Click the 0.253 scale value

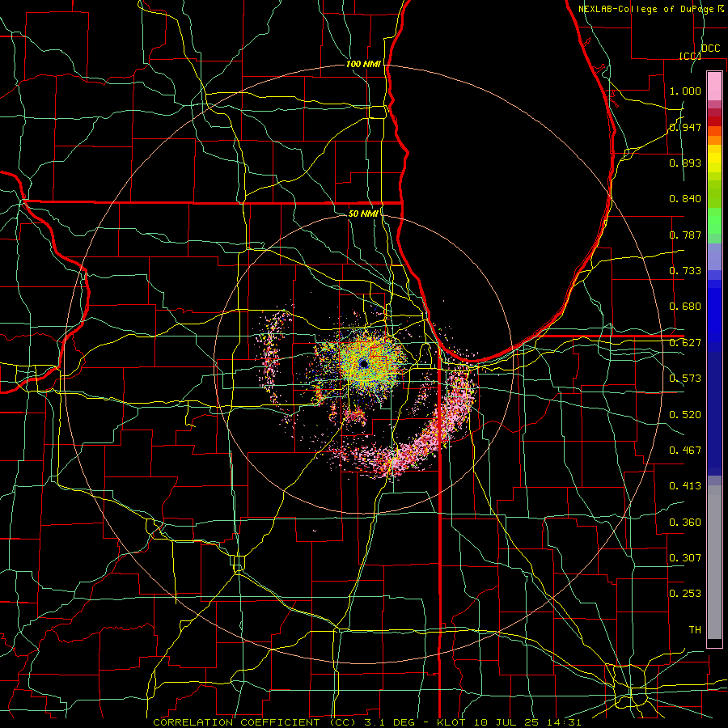click(x=685, y=594)
